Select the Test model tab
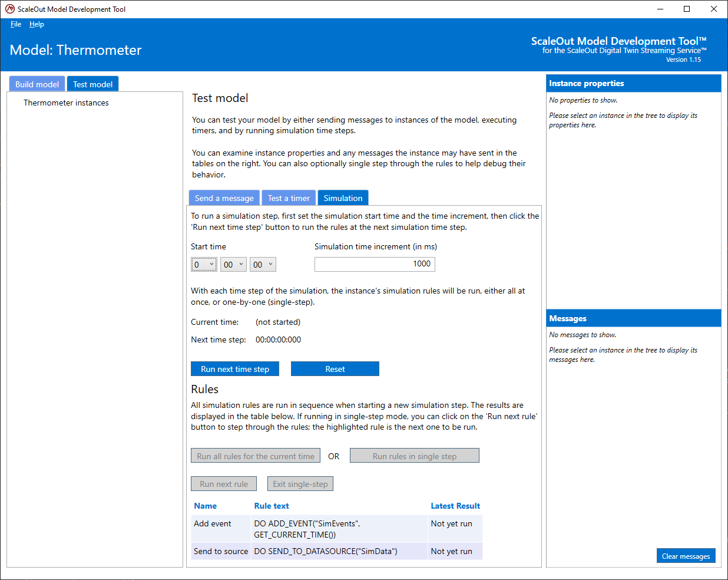This screenshot has width=728, height=580. [x=93, y=84]
